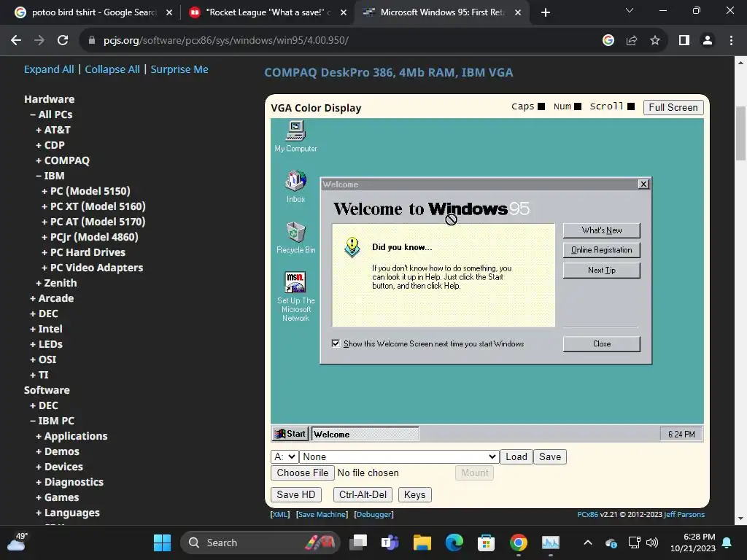
Task: Uncheck Show this Welcome Screen next time
Action: click(x=336, y=343)
